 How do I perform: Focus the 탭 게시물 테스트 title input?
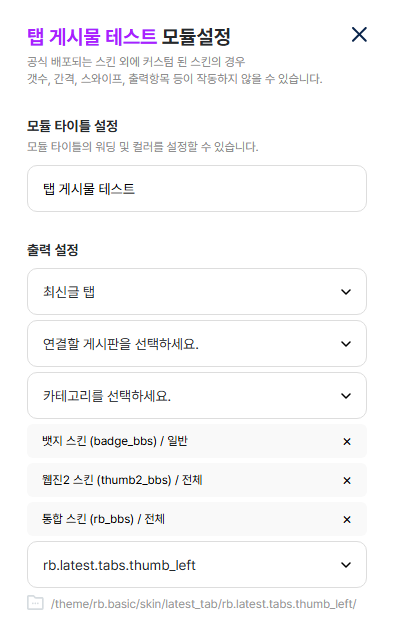point(197,189)
